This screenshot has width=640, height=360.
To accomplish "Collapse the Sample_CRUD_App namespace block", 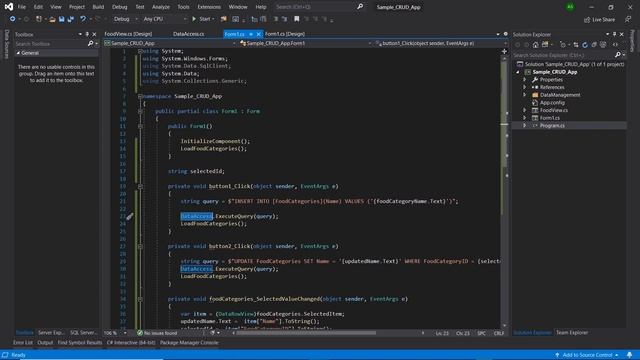I will pos(140,96).
